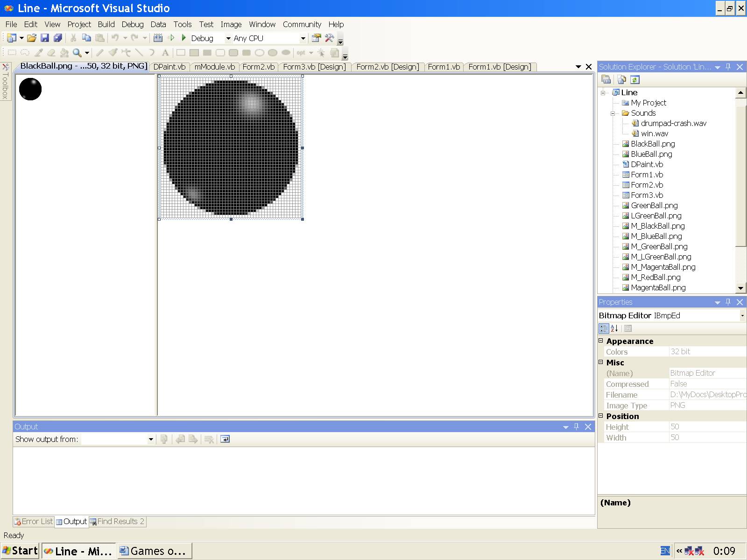Collapse the Sounds folder in the tree
Viewport: 747px width, 560px height.
tap(613, 113)
